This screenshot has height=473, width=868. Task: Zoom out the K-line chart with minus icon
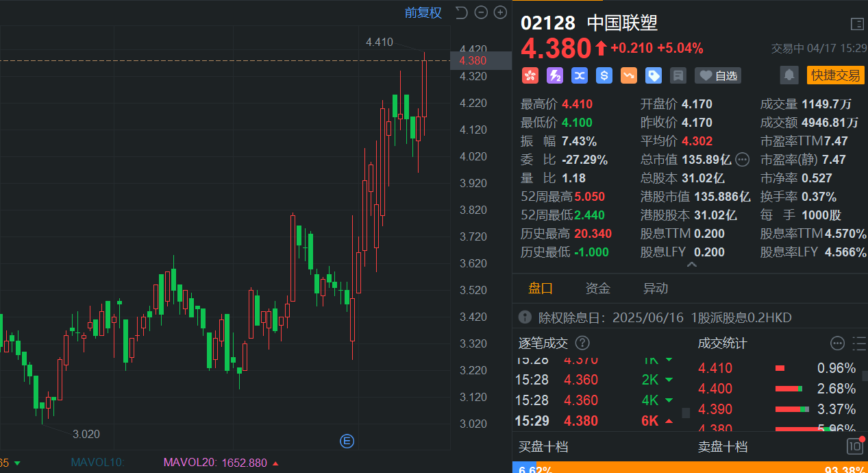click(481, 12)
